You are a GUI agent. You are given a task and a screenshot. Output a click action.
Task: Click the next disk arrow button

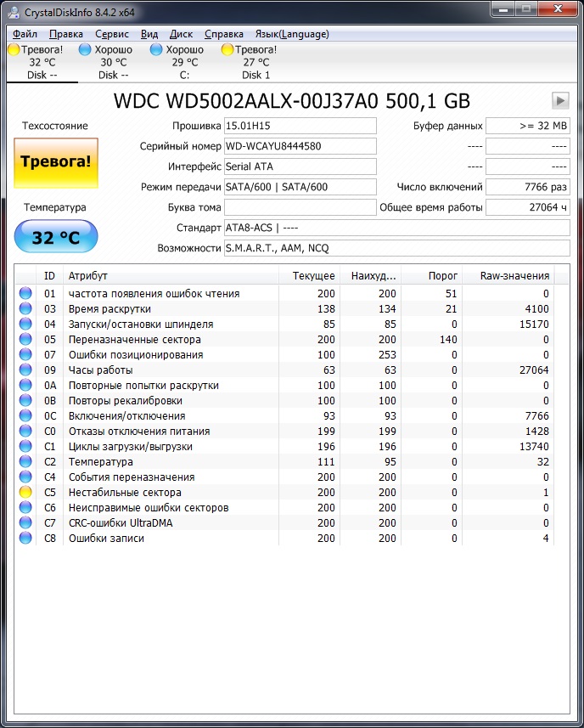click(x=560, y=100)
